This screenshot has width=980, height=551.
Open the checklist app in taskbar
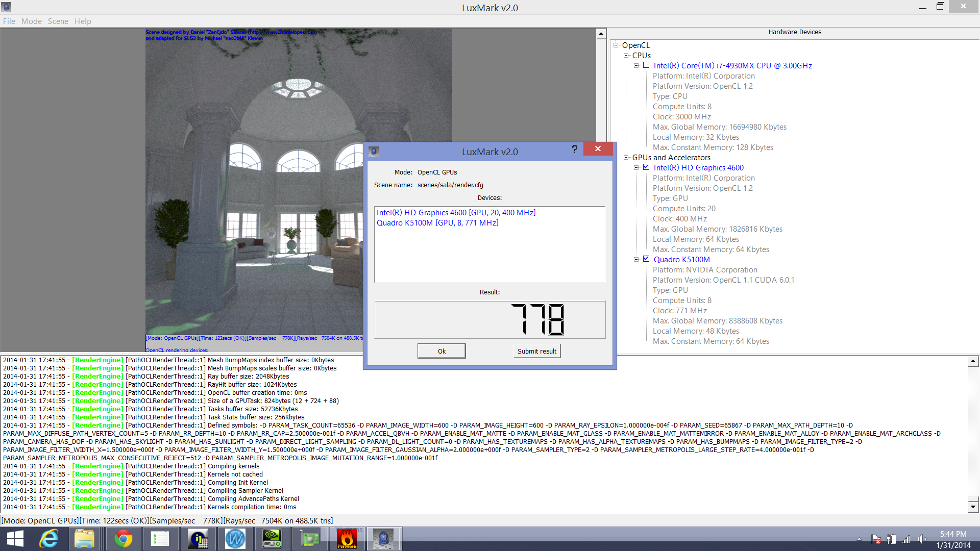[160, 539]
